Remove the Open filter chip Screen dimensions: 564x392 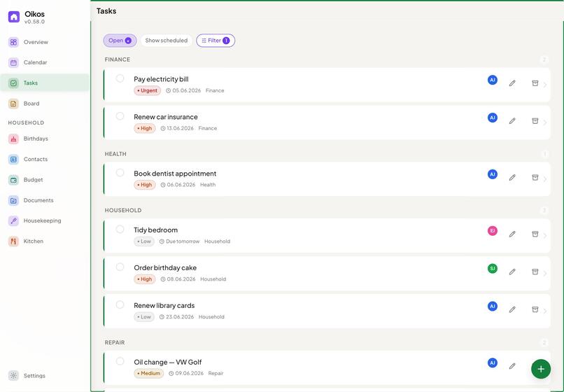(x=128, y=41)
